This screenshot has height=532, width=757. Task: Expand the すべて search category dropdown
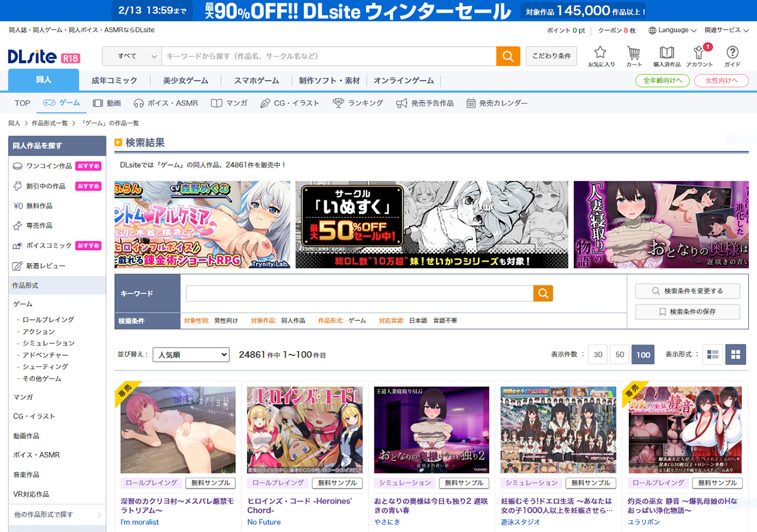[x=131, y=56]
